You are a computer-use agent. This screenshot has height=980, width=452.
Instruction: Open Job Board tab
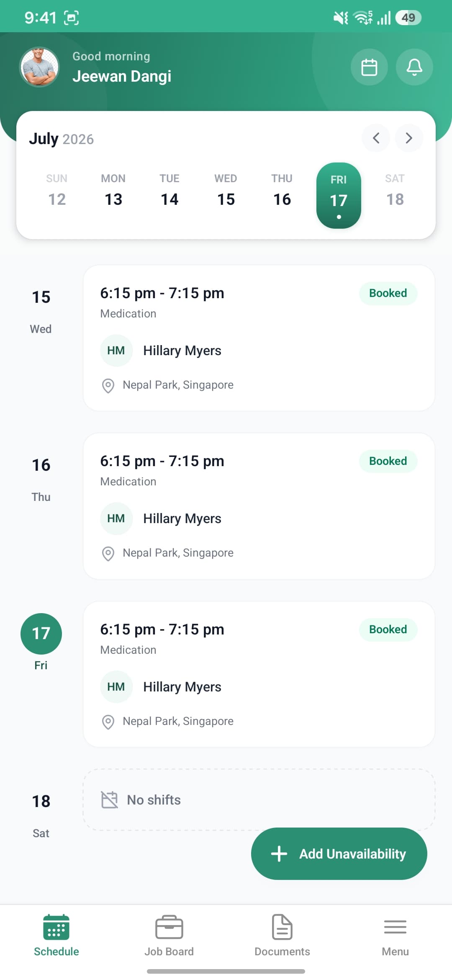(169, 936)
